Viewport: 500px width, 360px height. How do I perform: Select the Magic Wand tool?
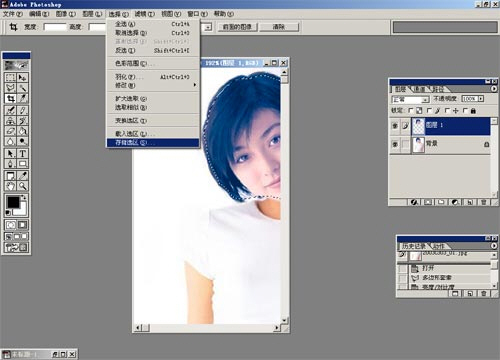click(22, 88)
